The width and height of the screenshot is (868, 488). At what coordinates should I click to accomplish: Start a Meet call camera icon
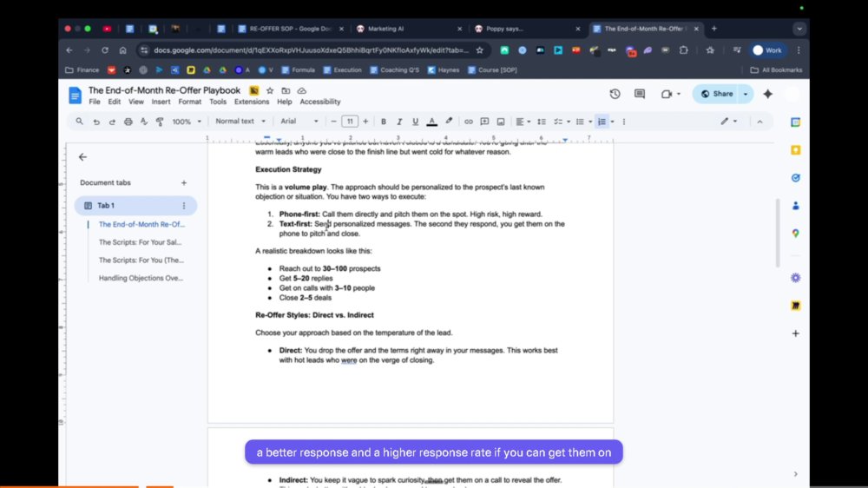[x=667, y=94]
